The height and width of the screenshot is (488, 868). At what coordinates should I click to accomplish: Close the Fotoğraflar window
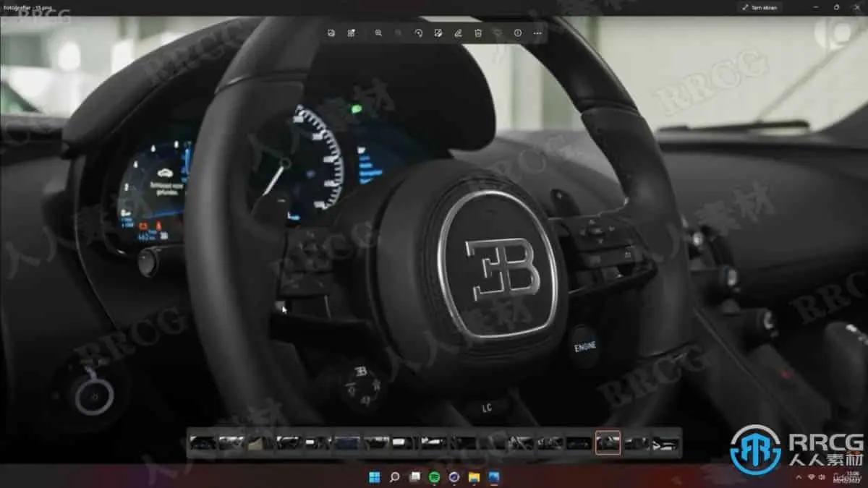pyautogui.click(x=856, y=7)
